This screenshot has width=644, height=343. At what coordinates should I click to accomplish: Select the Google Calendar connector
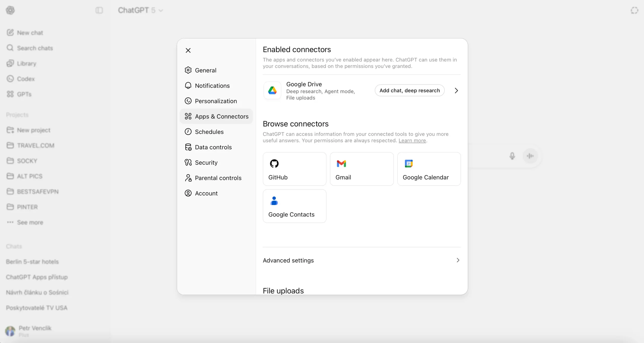pos(429,169)
